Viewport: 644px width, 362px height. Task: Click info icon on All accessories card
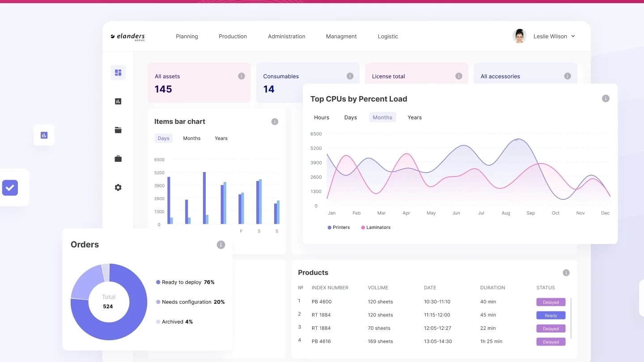(568, 76)
